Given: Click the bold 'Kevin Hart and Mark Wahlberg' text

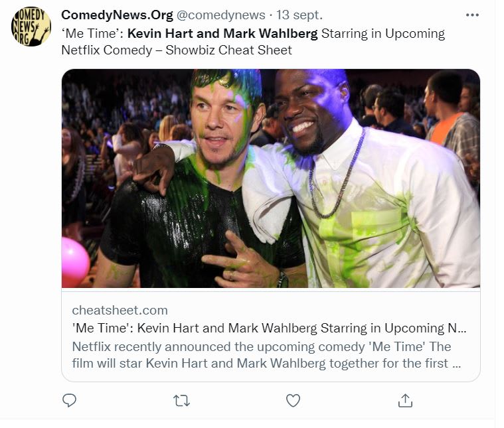Looking at the screenshot, I should [x=222, y=33].
